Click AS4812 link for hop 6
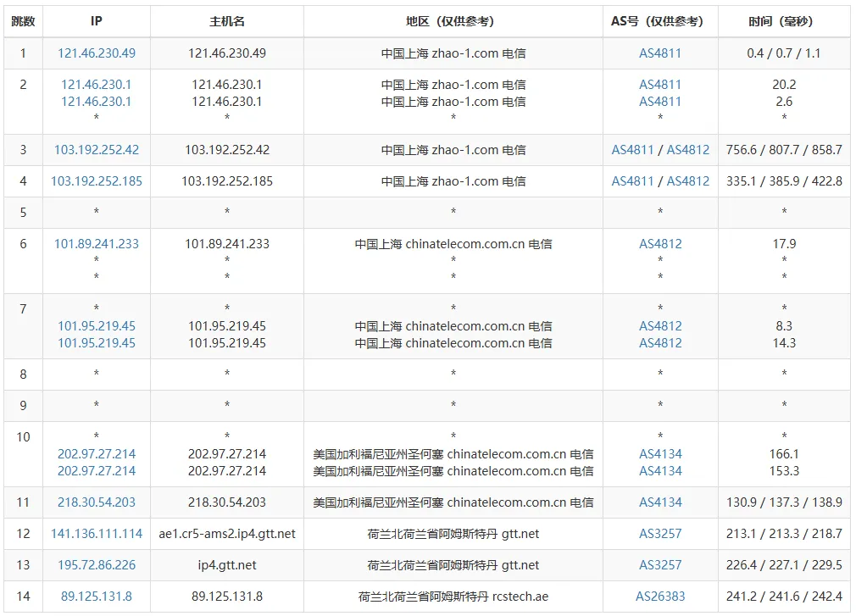Image resolution: width=856 pixels, height=616 pixels. click(659, 243)
